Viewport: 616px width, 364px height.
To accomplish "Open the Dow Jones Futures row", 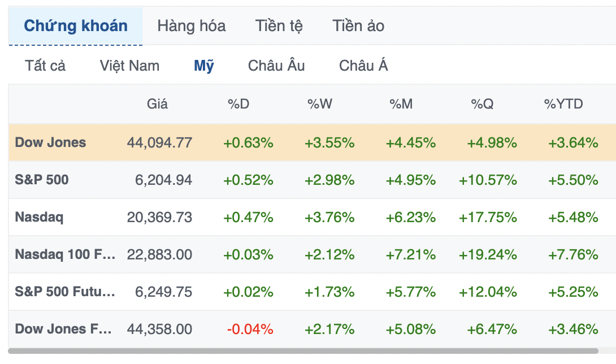I will tap(64, 329).
